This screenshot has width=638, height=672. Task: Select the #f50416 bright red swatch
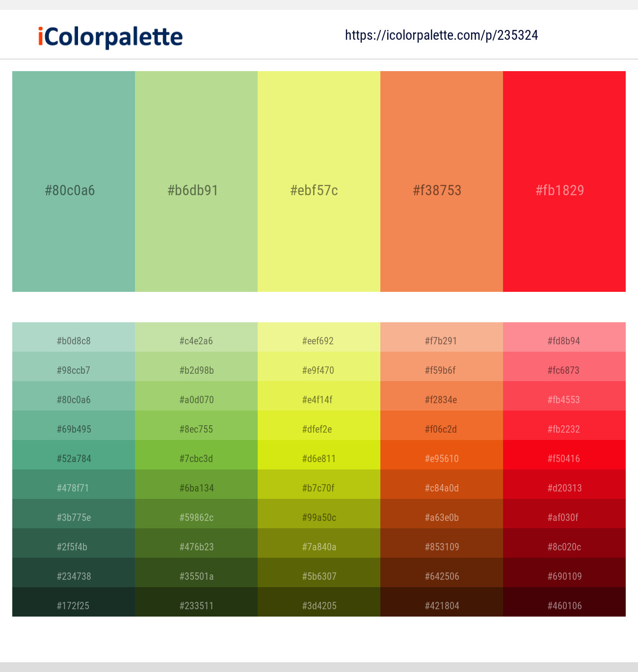[564, 458]
